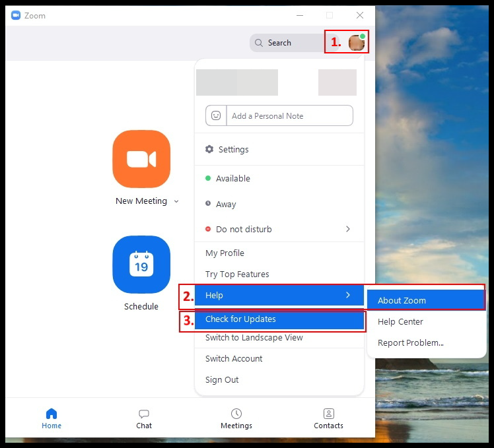Viewport: 494px width, 448px height.
Task: Set status to Available
Action: pos(232,179)
